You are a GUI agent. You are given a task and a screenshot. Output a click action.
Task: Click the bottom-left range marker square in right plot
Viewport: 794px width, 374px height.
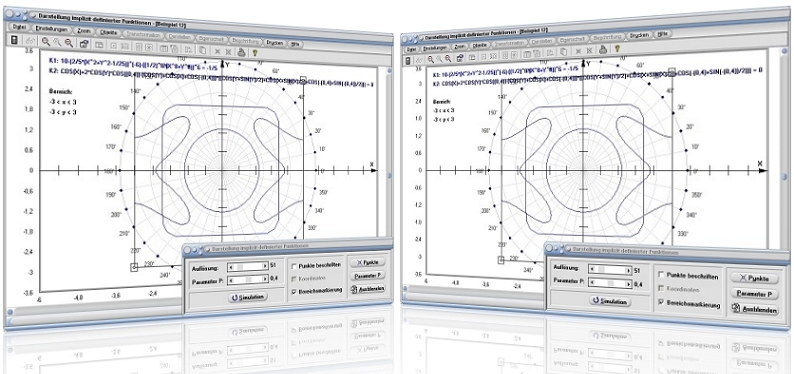coord(501,260)
